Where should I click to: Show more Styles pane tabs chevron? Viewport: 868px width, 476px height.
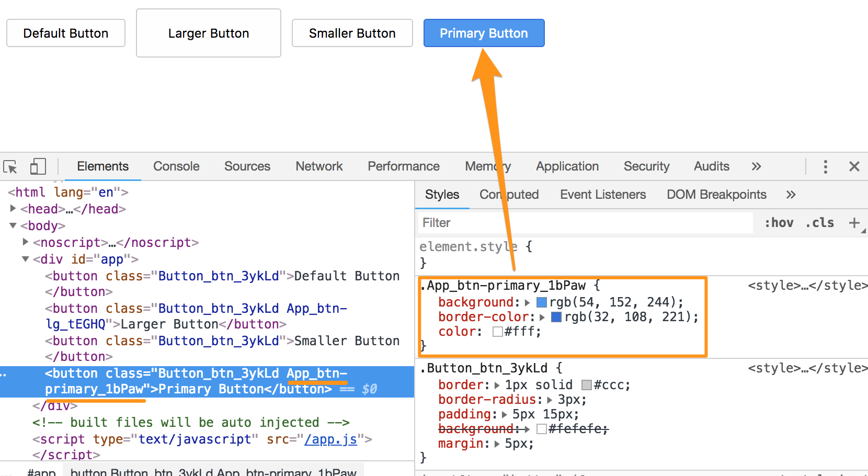click(791, 195)
